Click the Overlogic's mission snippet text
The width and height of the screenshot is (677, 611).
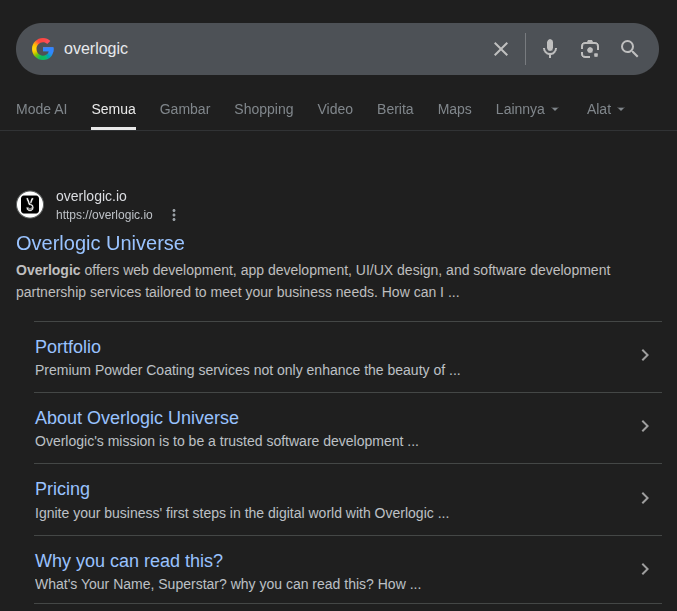click(227, 441)
